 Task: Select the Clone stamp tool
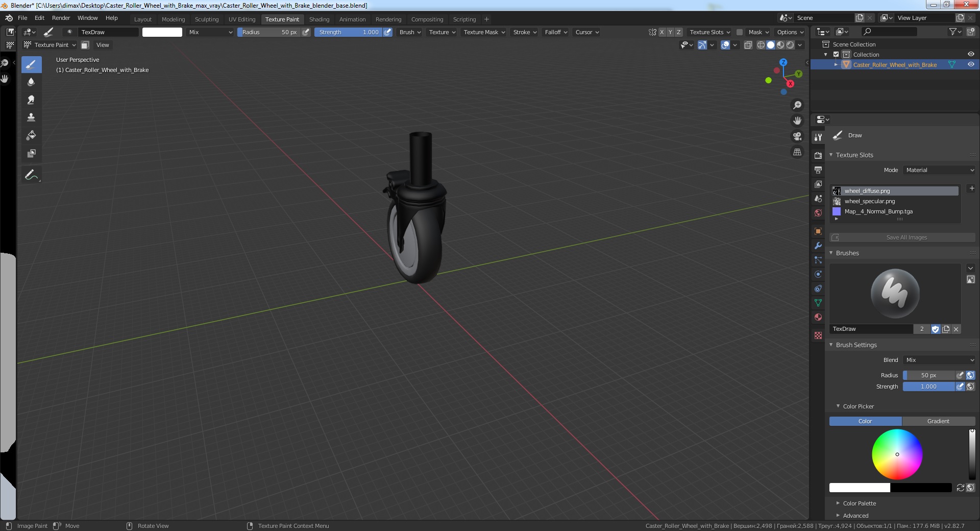tap(31, 118)
